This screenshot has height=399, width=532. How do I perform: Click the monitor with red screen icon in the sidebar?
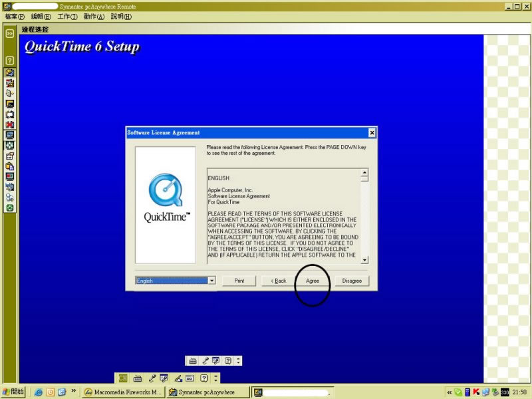[10, 177]
